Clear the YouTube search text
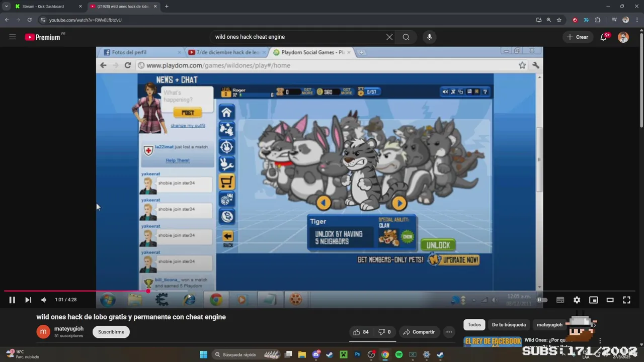The width and height of the screenshot is (644, 362). click(389, 37)
